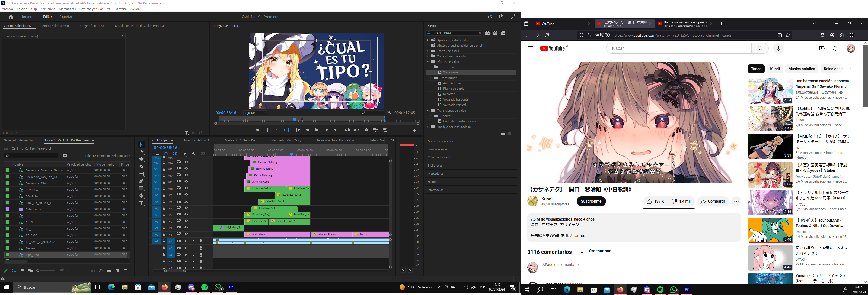Expand Bandeja personalizada 01 folder

428,127
